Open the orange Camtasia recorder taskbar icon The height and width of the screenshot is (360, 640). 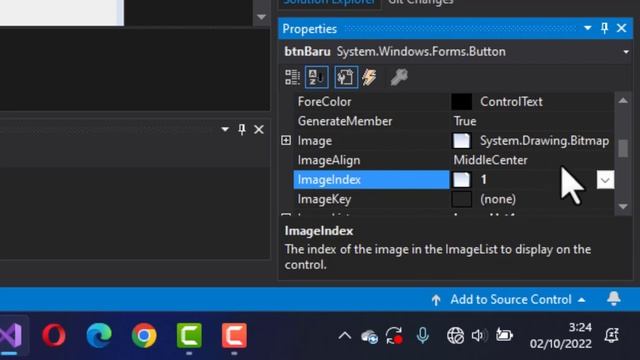pyautogui.click(x=234, y=335)
